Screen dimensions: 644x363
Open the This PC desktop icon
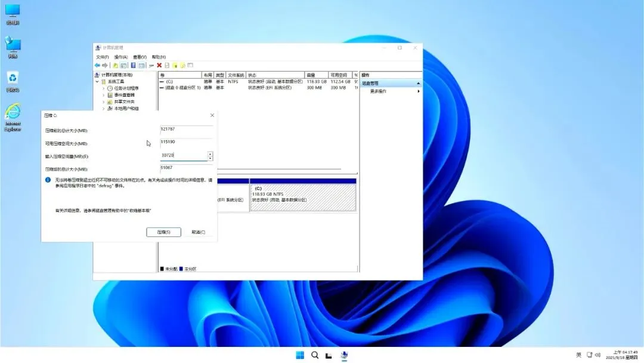pyautogui.click(x=13, y=14)
